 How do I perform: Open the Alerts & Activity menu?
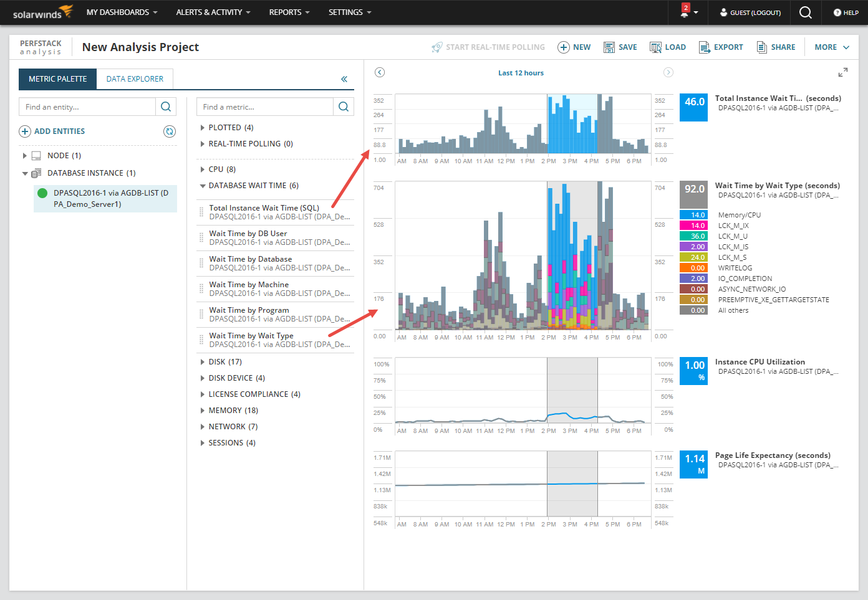pyautogui.click(x=213, y=12)
